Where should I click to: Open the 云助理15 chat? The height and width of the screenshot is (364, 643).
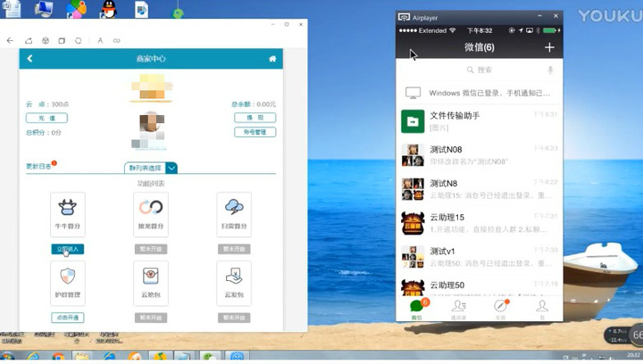480,223
